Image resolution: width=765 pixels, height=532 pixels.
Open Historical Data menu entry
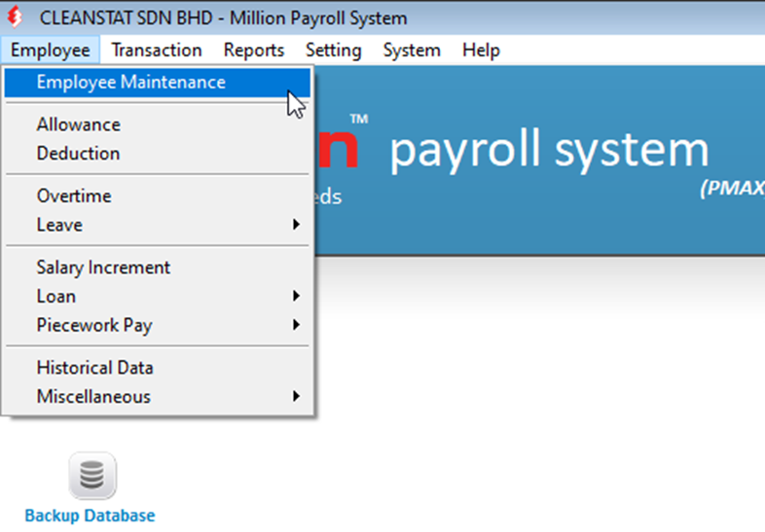[x=157, y=368]
